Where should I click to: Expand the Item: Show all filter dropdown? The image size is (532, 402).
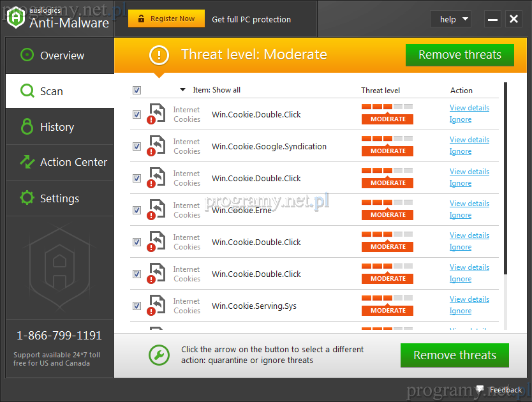tap(183, 90)
